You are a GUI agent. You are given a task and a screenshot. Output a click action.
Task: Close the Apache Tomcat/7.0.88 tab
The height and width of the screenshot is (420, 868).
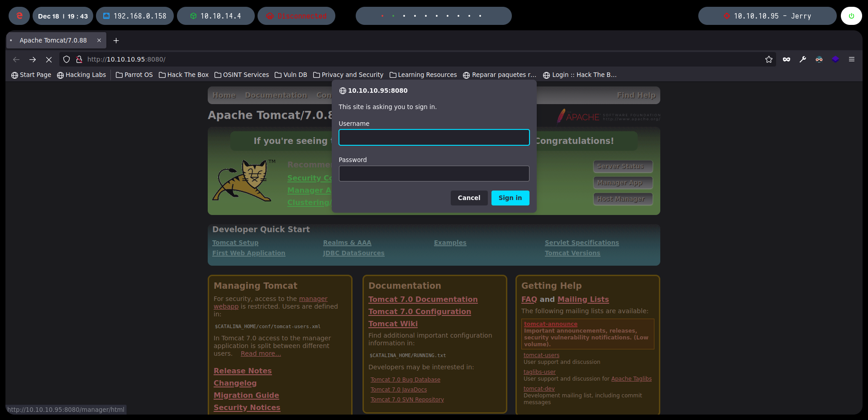coord(99,40)
